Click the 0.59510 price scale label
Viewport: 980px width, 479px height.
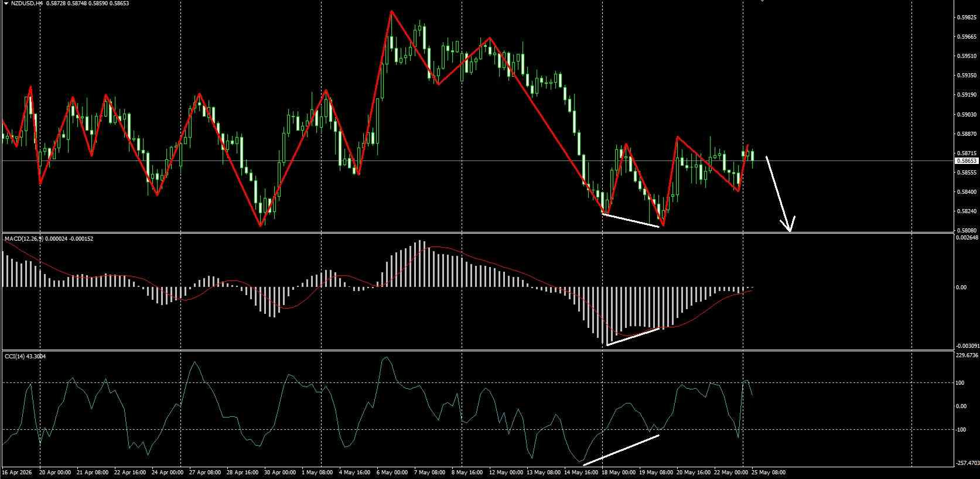click(967, 56)
